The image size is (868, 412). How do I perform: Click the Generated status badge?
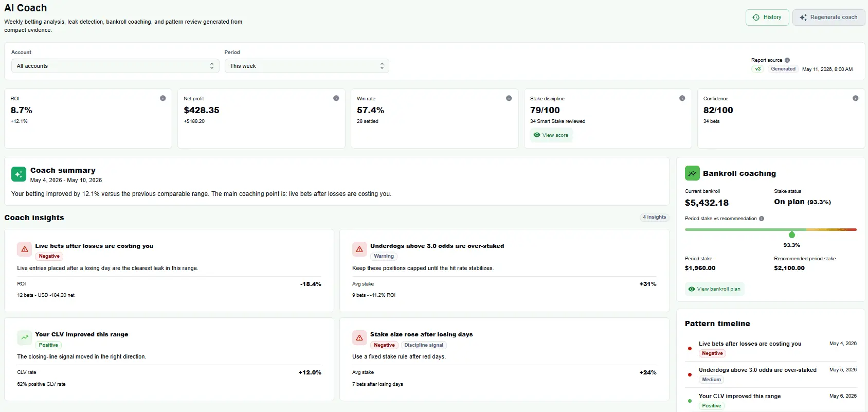(783, 69)
